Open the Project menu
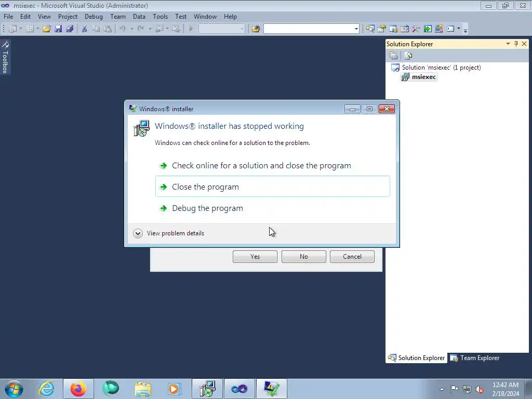 [x=68, y=16]
